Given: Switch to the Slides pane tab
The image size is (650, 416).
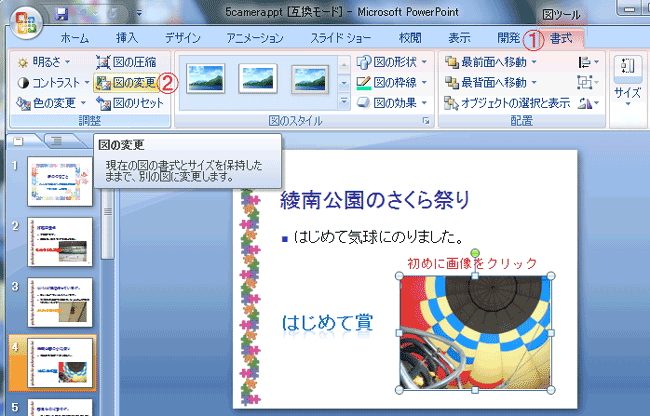Looking at the screenshot, I should tap(18, 142).
